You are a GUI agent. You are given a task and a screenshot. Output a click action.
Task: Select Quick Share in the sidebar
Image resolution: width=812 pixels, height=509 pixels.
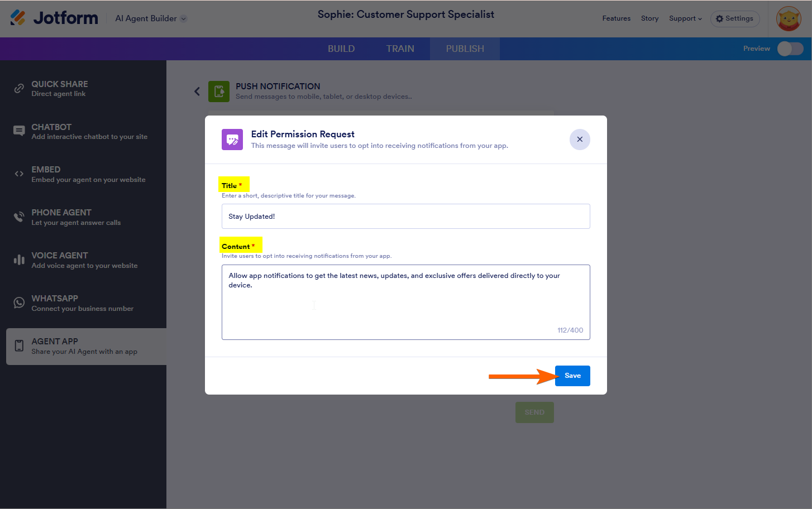pyautogui.click(x=86, y=89)
